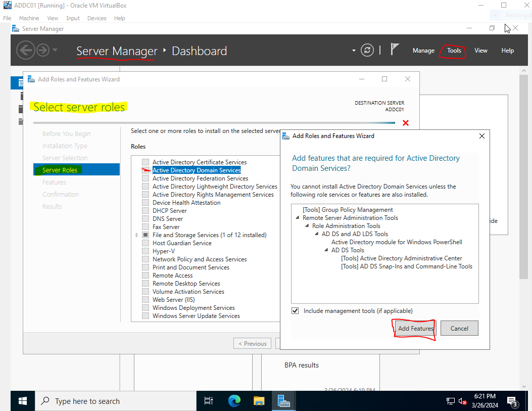Click the Server Manager refresh icon
532x411 pixels.
(367, 50)
